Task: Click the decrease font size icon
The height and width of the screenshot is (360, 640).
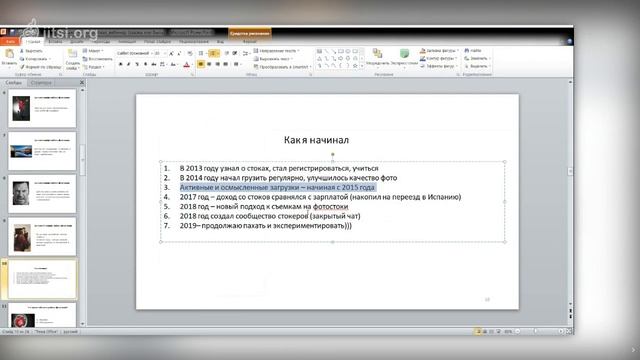Action: coord(179,53)
